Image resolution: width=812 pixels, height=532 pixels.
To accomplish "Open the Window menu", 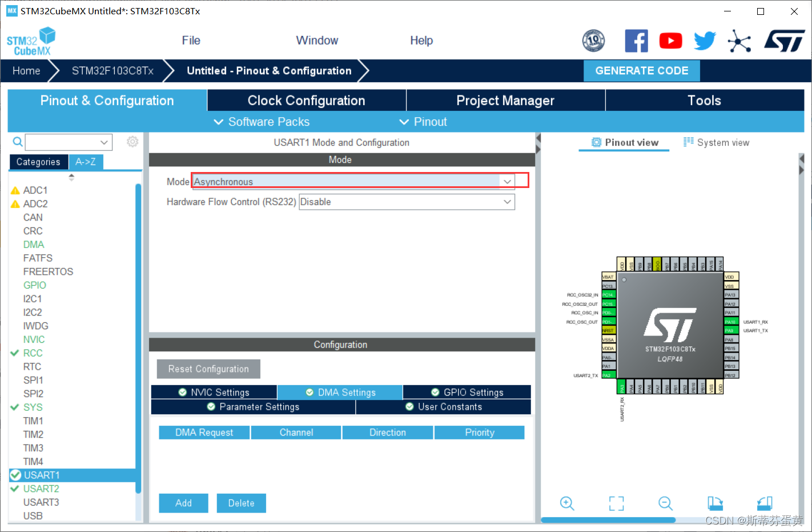I will point(317,40).
